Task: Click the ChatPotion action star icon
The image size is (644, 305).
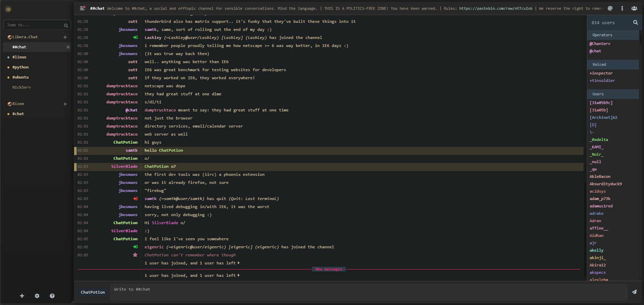Action: click(135, 255)
